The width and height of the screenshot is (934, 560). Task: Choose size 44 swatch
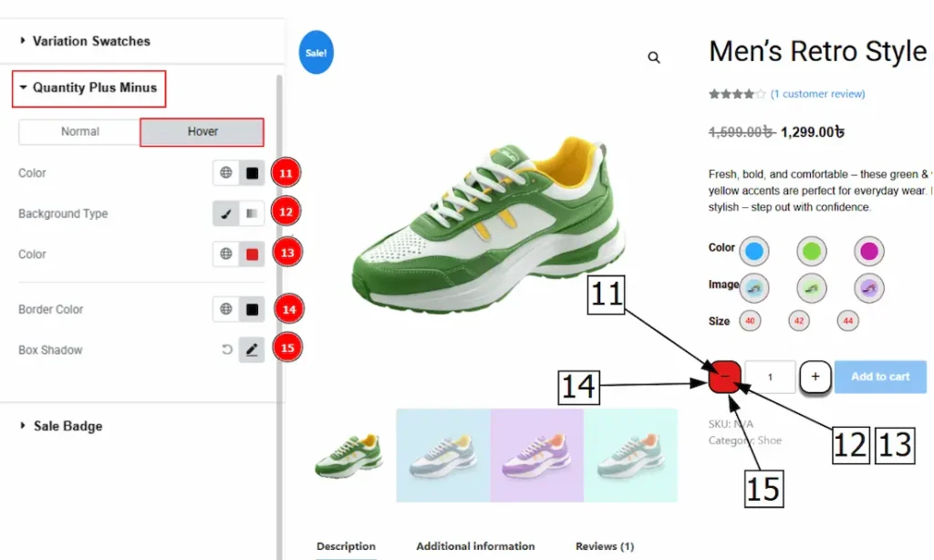tap(848, 321)
